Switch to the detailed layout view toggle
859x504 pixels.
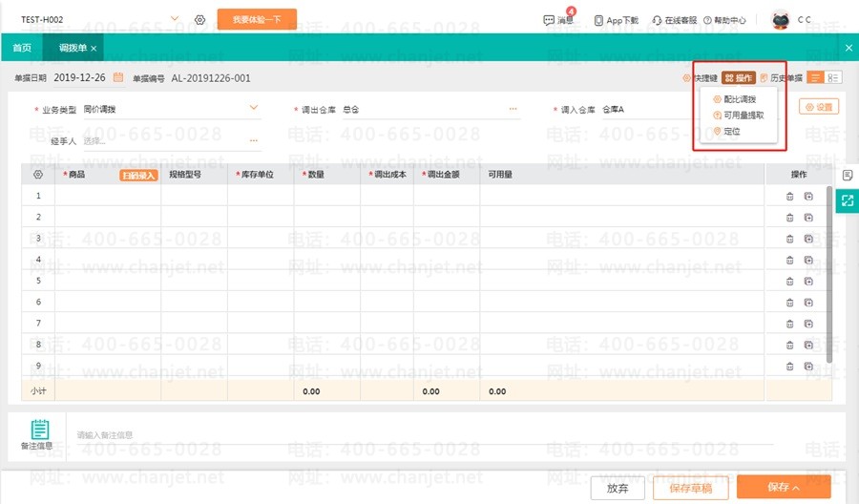click(833, 77)
